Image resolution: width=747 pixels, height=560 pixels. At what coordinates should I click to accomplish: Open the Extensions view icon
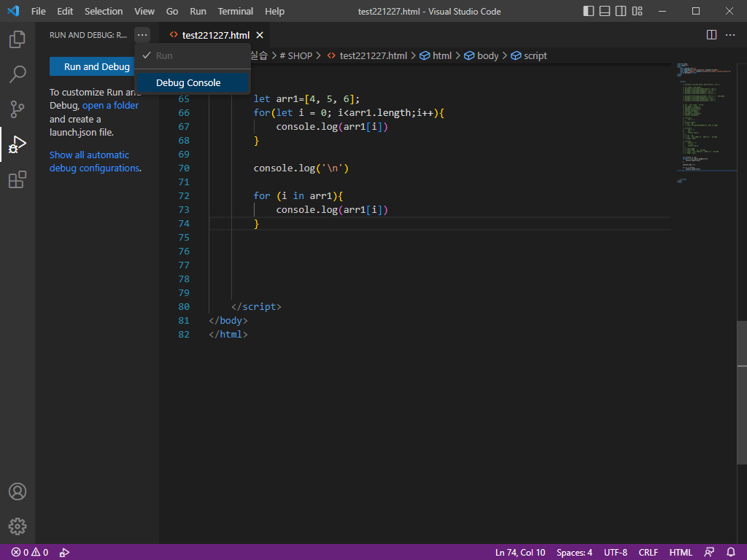point(18,179)
